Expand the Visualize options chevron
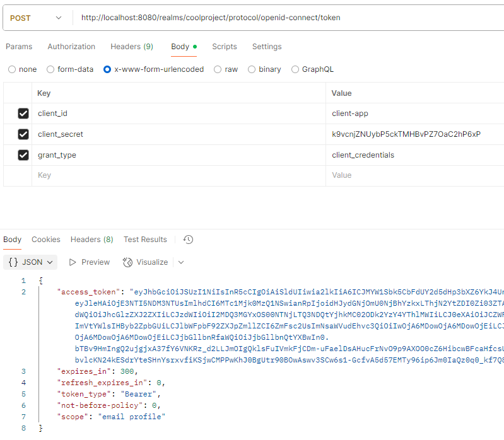The width and height of the screenshot is (504, 440). tap(181, 262)
